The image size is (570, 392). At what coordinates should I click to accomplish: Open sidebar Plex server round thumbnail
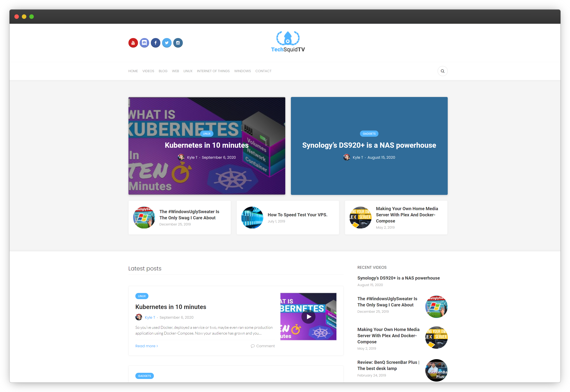click(437, 338)
